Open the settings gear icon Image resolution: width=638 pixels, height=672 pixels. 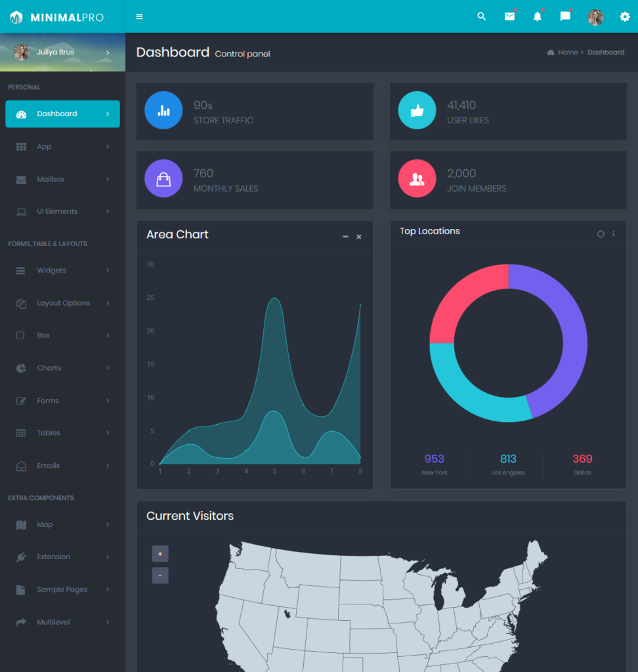pyautogui.click(x=625, y=16)
